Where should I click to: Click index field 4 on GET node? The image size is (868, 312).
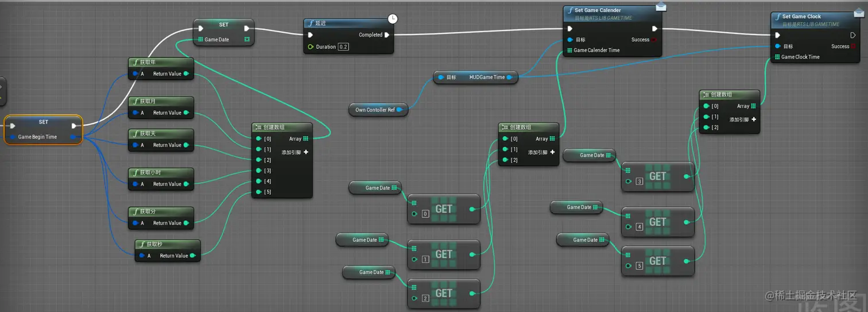coord(640,227)
